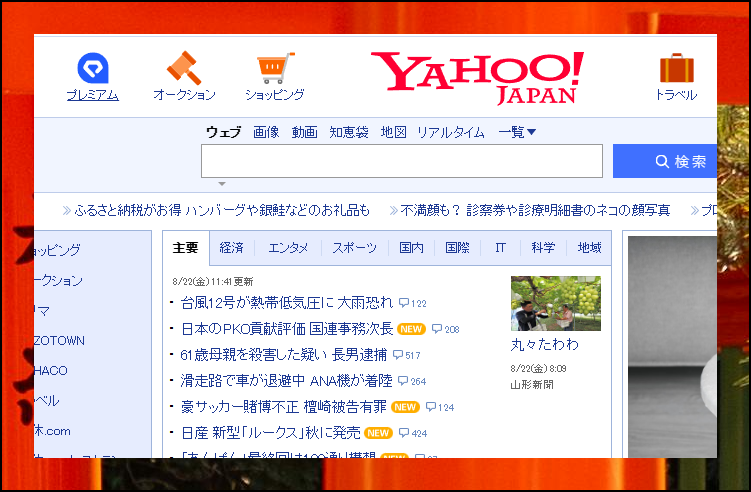
Task: Open the トラベル suitcase icon
Action: [x=676, y=68]
